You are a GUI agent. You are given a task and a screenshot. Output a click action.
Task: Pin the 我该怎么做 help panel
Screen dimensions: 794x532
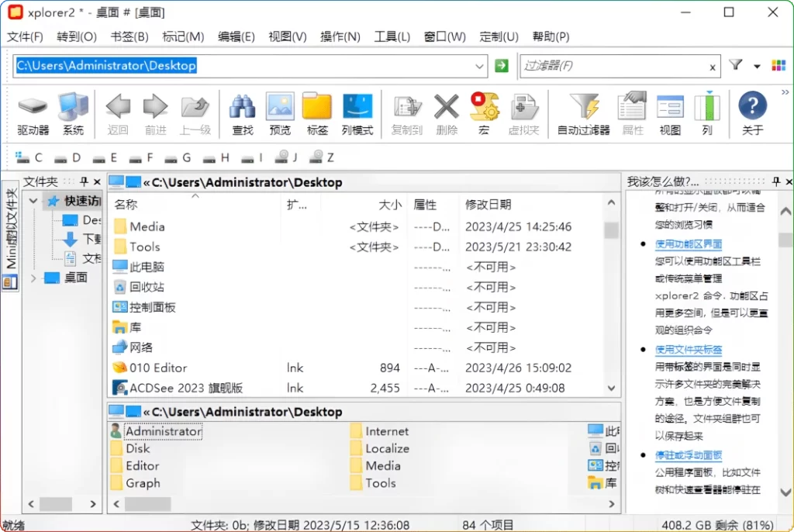click(775, 181)
